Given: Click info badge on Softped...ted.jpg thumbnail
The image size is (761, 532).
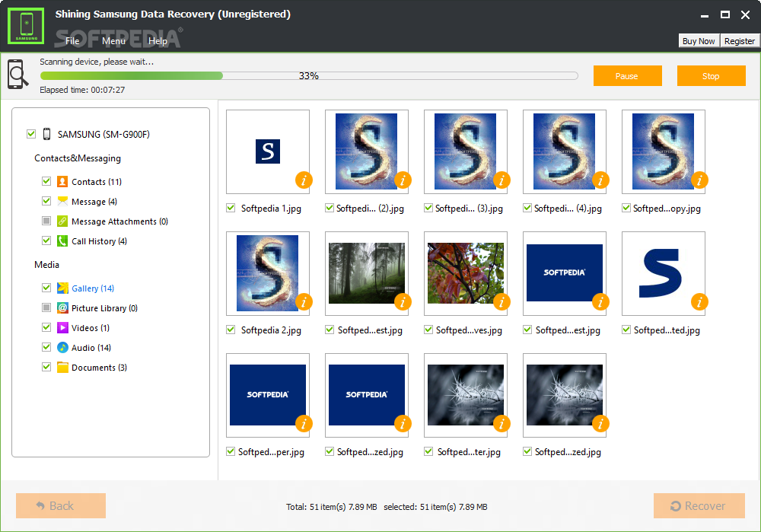Looking at the screenshot, I should tap(700, 302).
